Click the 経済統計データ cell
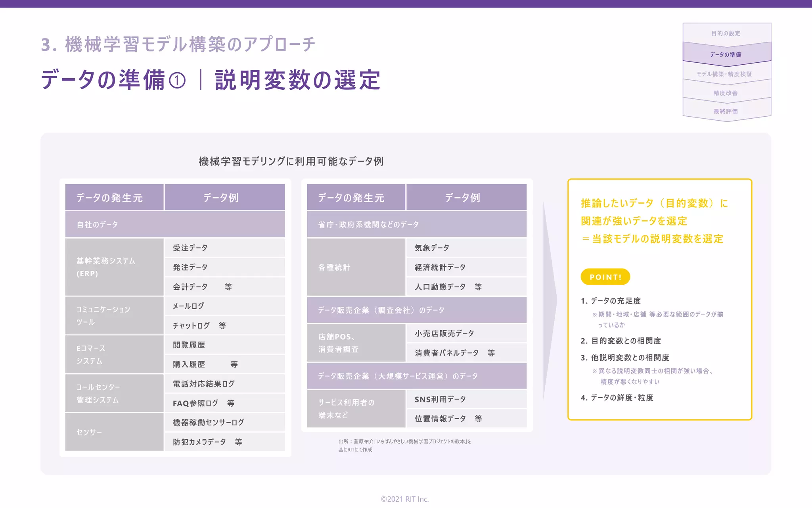812x508 pixels. pos(467,267)
